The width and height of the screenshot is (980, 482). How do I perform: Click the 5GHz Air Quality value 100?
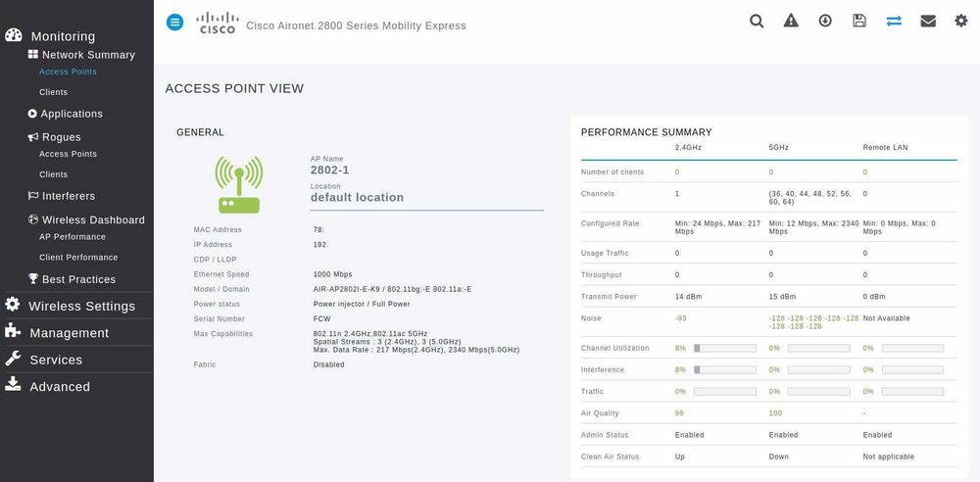(x=775, y=413)
